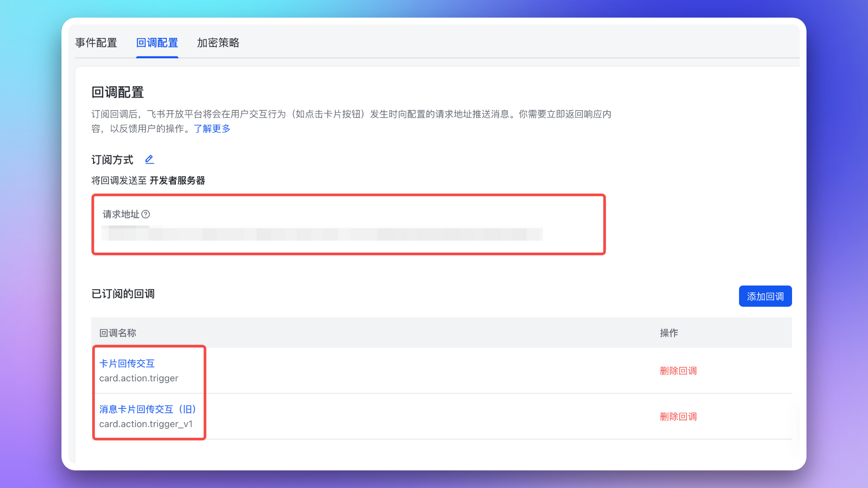Click 删除回调 for the card.action.trigger_v1 row
Viewport: 868px width, 488px height.
(678, 417)
